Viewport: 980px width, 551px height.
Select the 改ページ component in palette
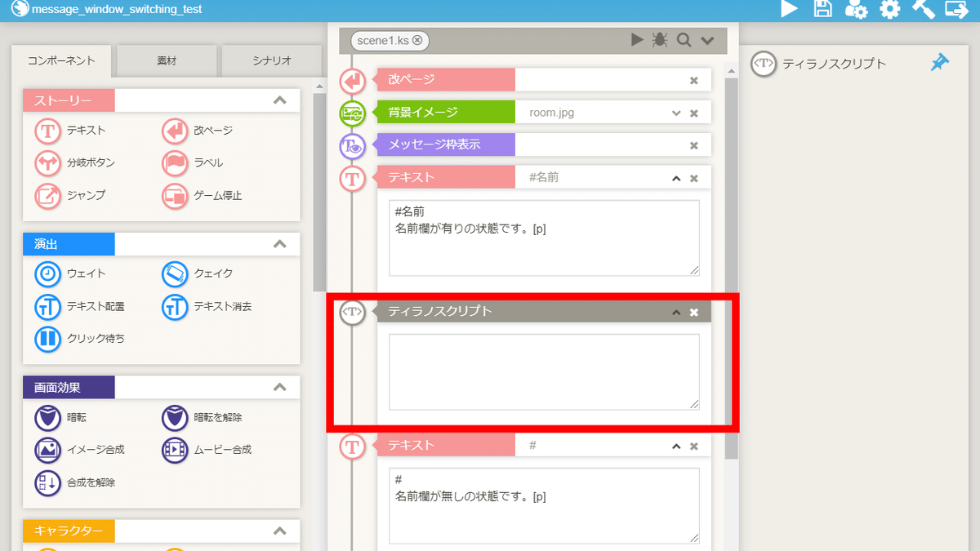coord(197,130)
